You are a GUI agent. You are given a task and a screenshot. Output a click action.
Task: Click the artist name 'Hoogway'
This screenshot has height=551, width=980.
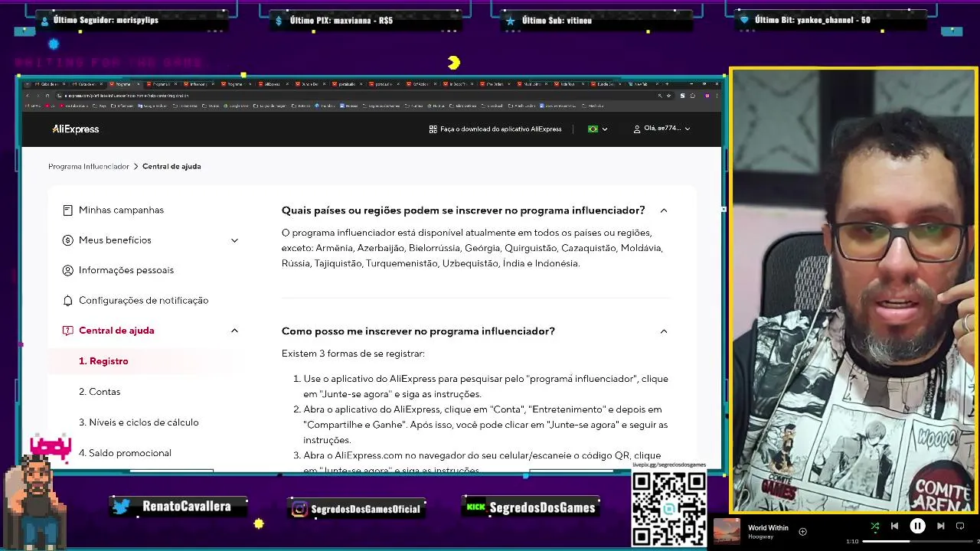coord(760,536)
